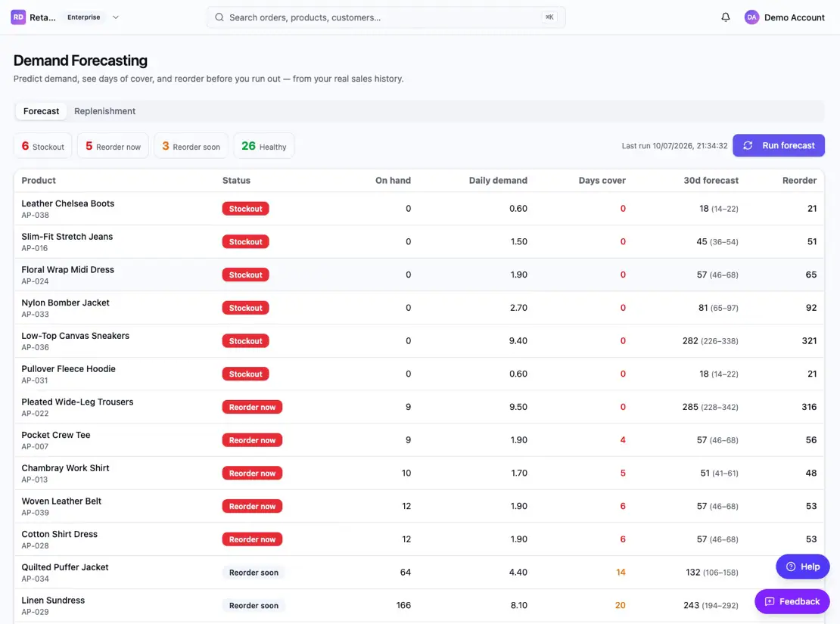Select Floral Wrap Midi Dress product
Viewport: 840px width, 624px height.
[x=68, y=270]
